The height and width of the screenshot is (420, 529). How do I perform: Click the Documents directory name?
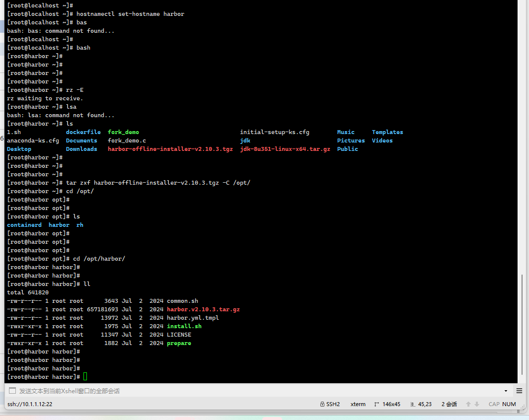81,140
